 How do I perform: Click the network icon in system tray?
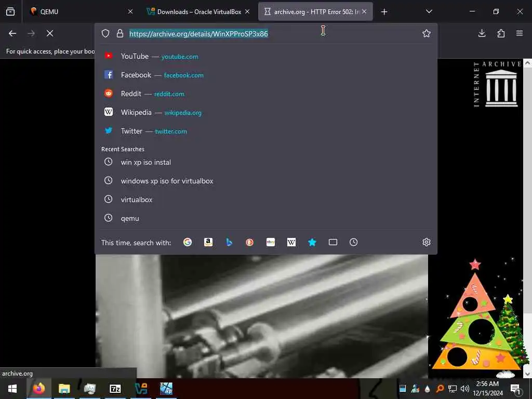coord(453,389)
